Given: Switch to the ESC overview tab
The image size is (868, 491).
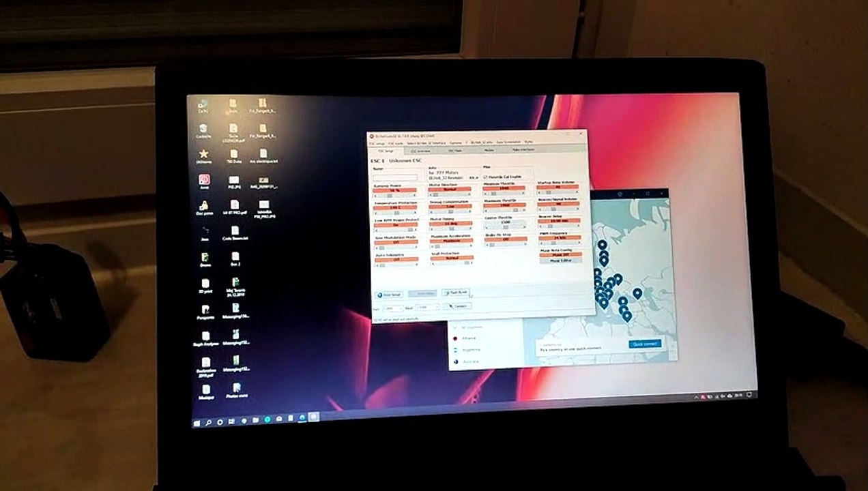Looking at the screenshot, I should 420,150.
